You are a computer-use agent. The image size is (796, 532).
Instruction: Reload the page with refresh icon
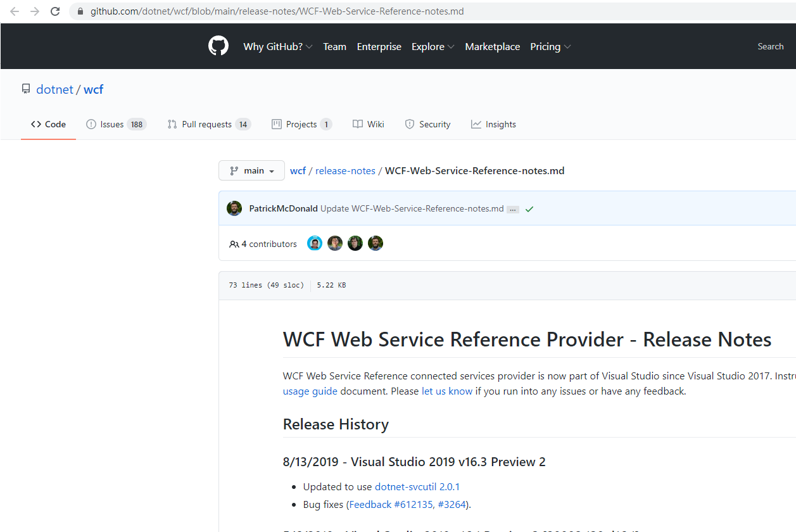(x=55, y=11)
